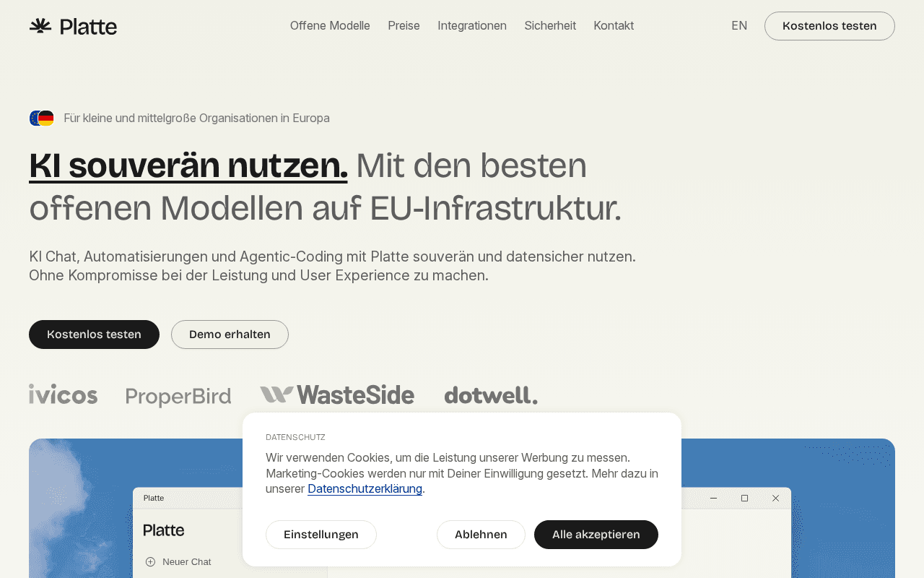
Task: Decline cookies with Ablehnen
Action: point(481,535)
